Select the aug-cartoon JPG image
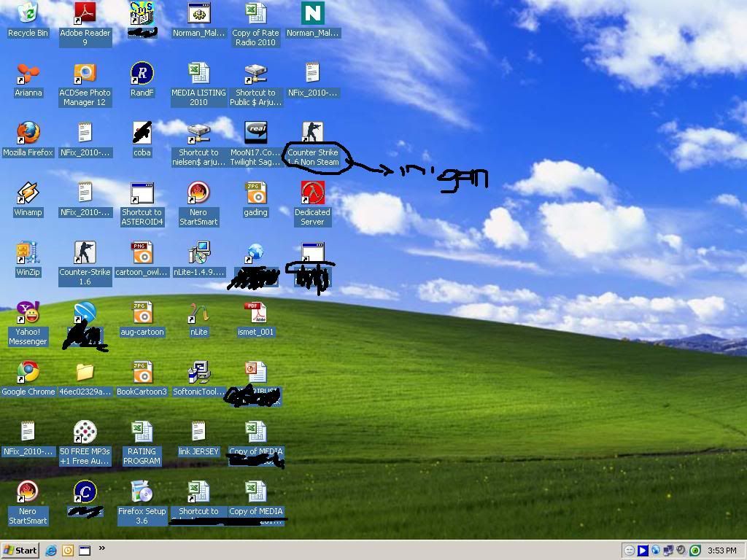 142,319
